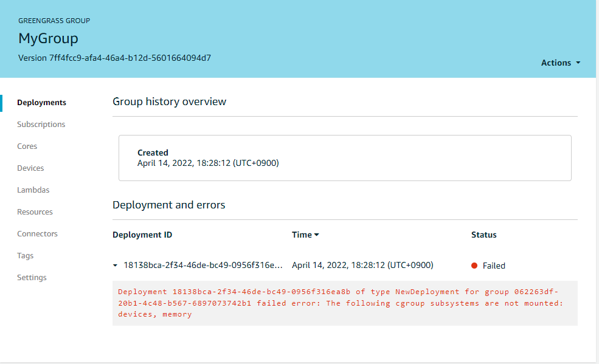Image resolution: width=599 pixels, height=364 pixels.
Task: Collapse the failed deployment row arrow
Action: click(x=115, y=265)
